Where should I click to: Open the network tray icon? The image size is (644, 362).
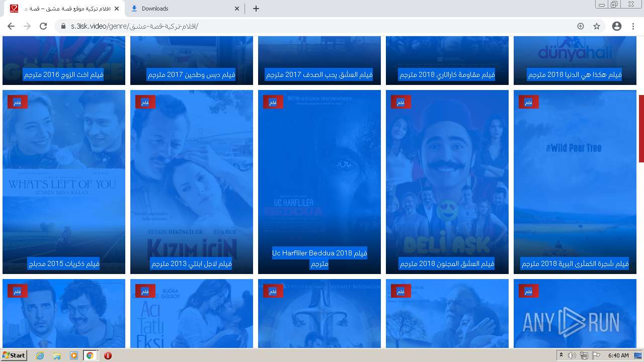[x=584, y=355]
